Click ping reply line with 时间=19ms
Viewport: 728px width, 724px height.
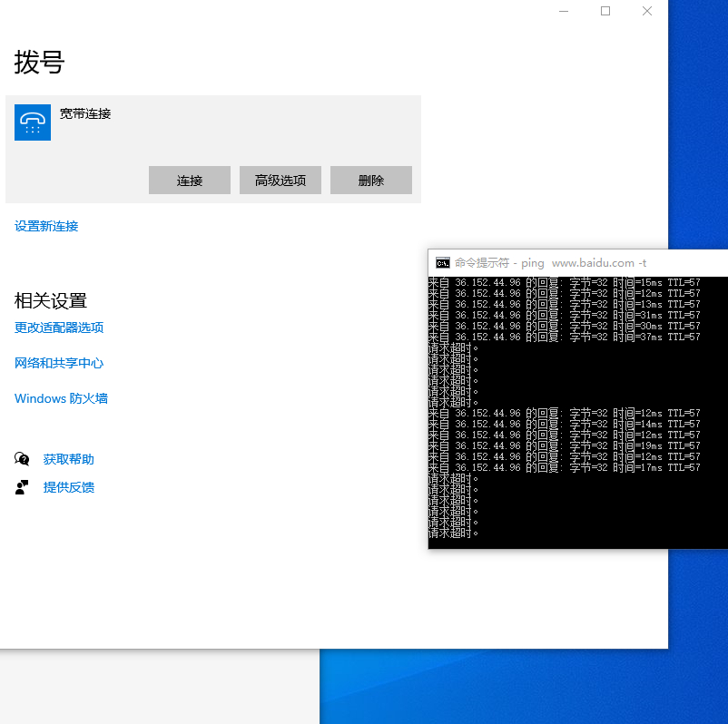[564, 445]
